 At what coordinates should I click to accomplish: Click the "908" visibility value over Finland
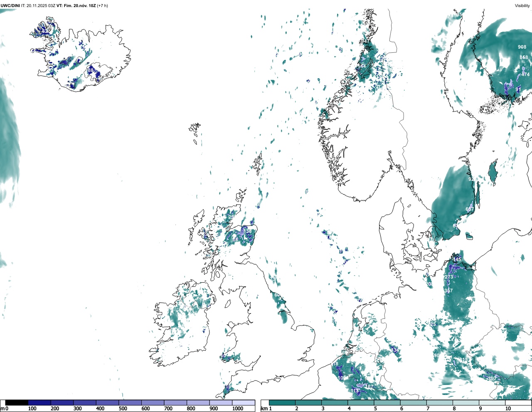[522, 47]
